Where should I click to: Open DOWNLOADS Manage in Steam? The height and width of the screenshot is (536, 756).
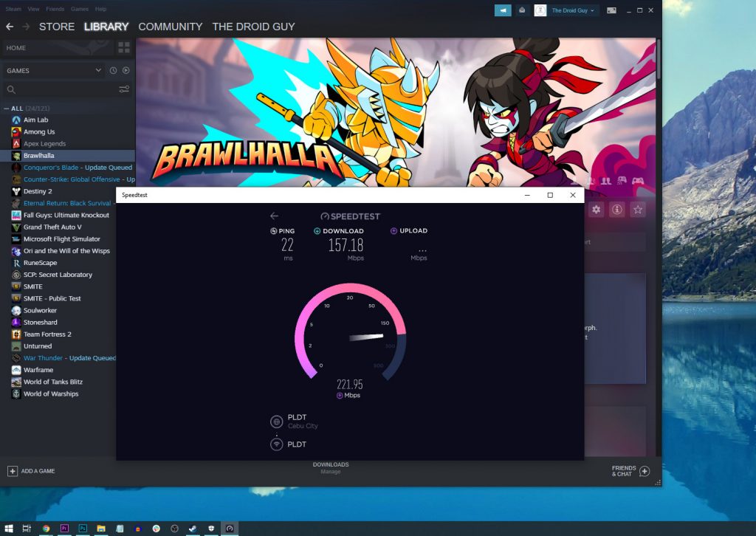(331, 468)
